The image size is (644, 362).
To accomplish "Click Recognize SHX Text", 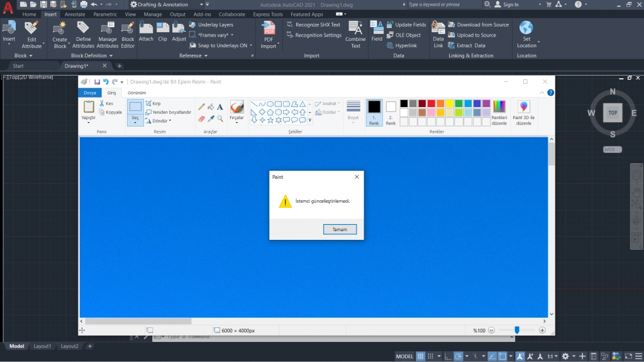I will pos(314,25).
